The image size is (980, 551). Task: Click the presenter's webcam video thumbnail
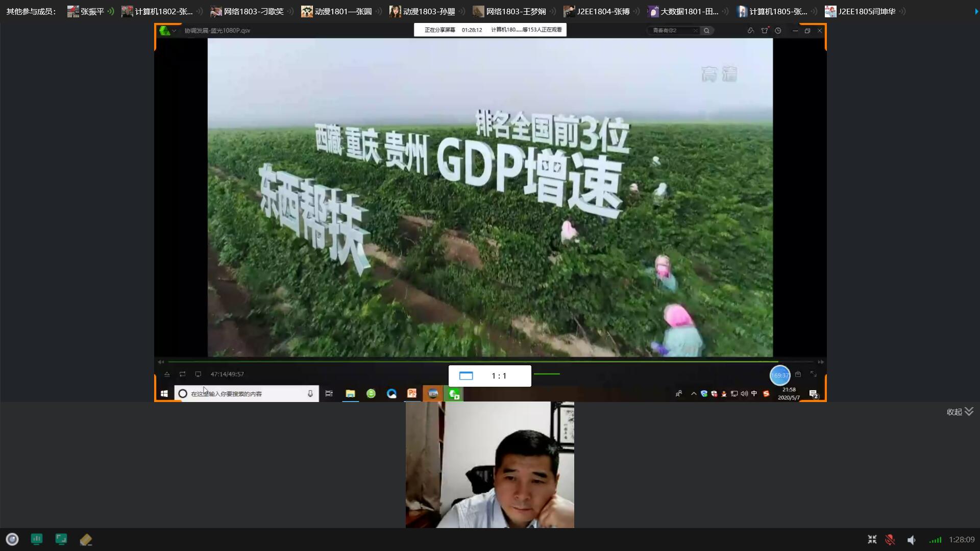point(489,465)
